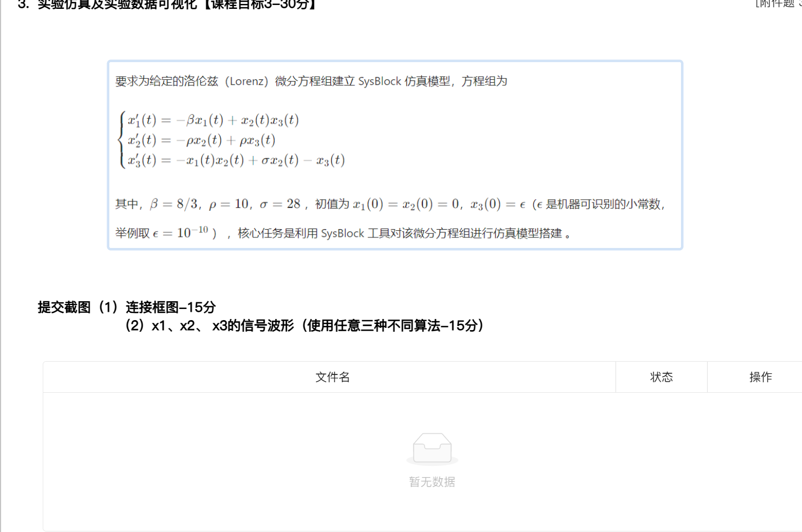Image resolution: width=802 pixels, height=532 pixels.
Task: Click the 状态 column header
Action: 662,377
